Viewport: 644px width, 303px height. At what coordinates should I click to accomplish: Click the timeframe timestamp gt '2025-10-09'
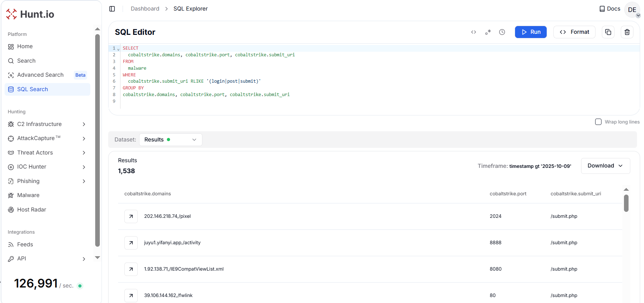click(x=540, y=166)
